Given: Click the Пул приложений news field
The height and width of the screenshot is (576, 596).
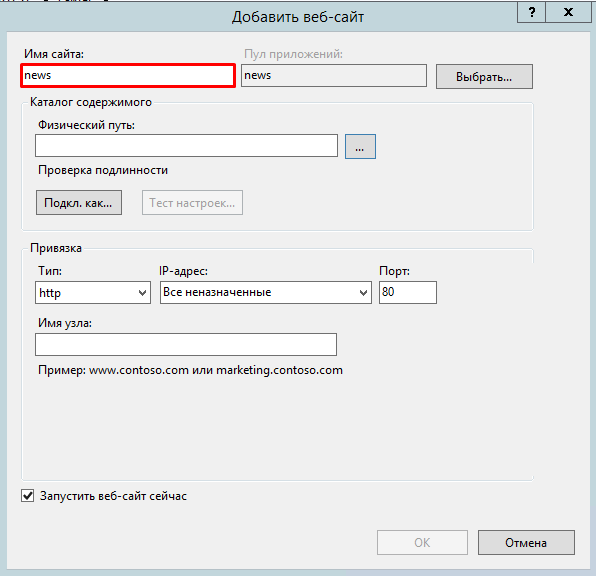Looking at the screenshot, I should point(334,76).
